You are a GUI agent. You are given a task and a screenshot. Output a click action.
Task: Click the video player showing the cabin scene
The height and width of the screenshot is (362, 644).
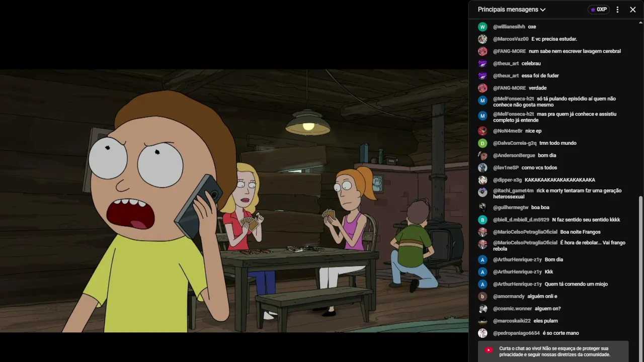point(234,201)
